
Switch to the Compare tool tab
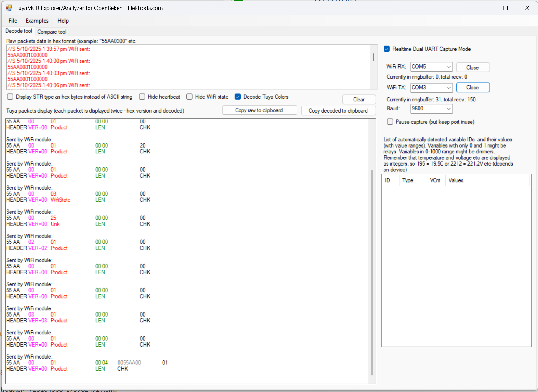pos(52,32)
